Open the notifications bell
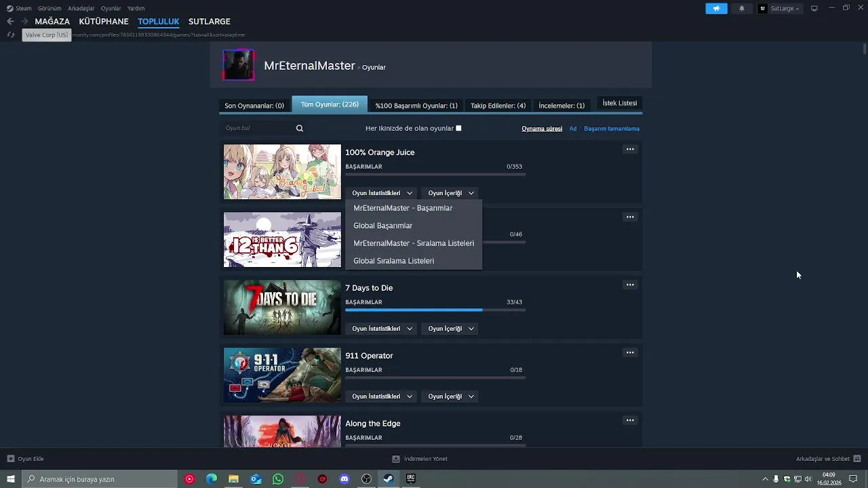868x488 pixels. click(x=742, y=8)
